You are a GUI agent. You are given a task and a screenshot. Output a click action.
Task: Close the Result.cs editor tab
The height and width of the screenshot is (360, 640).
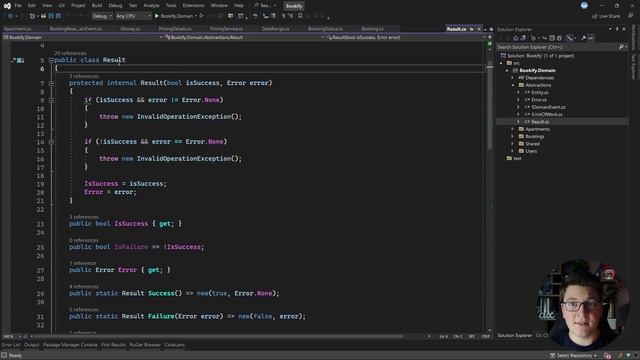pos(479,29)
